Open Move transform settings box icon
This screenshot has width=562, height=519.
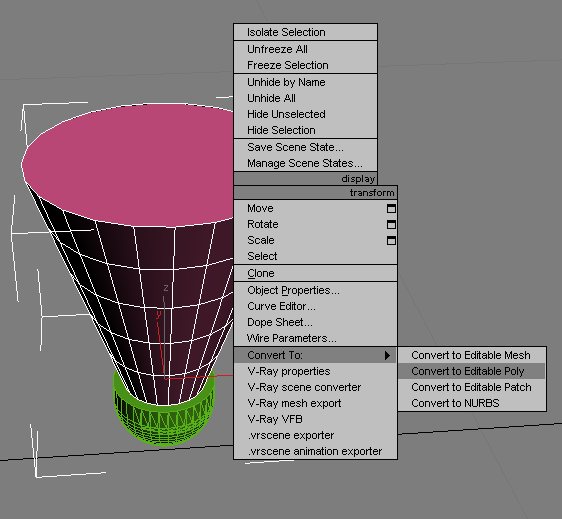tap(391, 208)
